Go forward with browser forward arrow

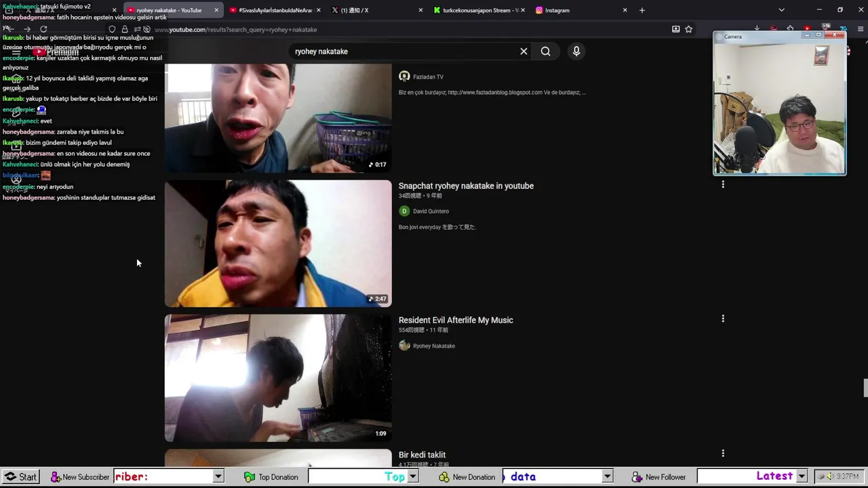coord(26,29)
